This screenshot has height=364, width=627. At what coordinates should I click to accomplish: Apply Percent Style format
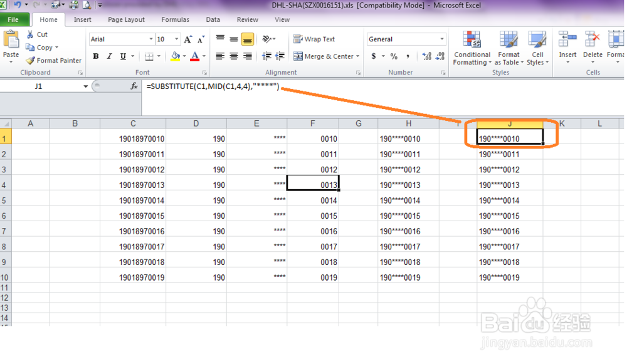(394, 56)
